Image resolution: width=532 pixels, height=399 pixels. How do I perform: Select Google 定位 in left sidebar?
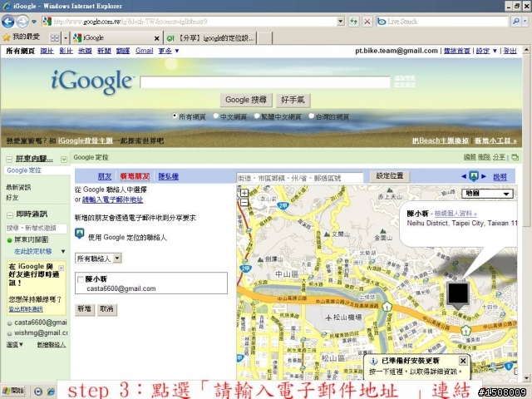pyautogui.click(x=24, y=170)
